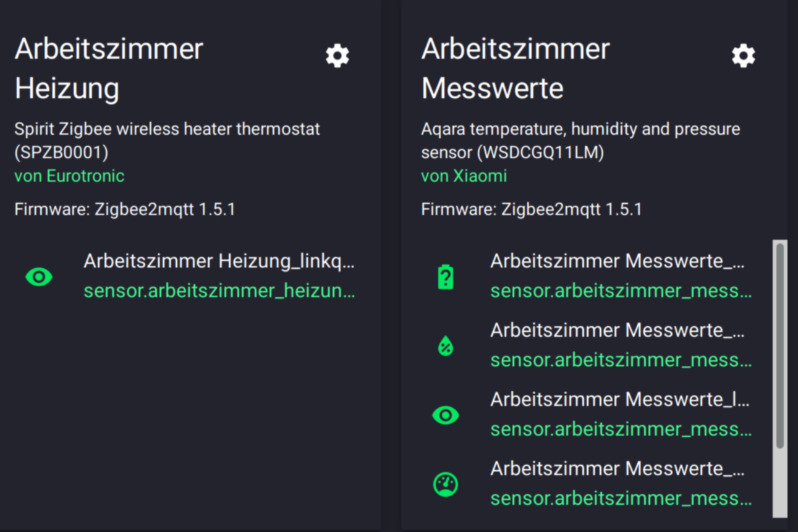The height and width of the screenshot is (532, 798).
Task: Click the pressure gauge icon
Action: pyautogui.click(x=445, y=484)
